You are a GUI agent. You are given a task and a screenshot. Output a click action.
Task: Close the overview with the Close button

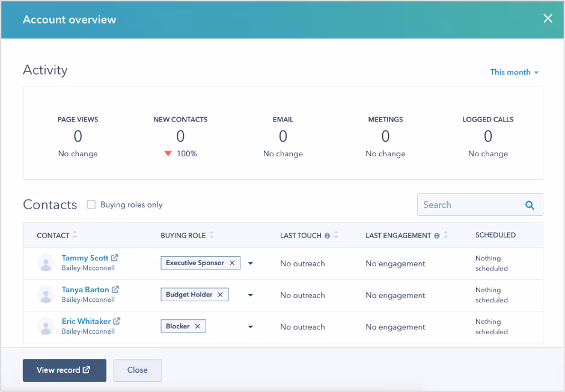coord(137,370)
